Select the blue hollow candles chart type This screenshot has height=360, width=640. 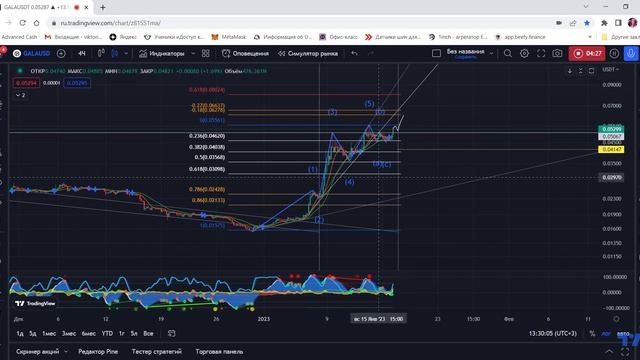[x=115, y=53]
